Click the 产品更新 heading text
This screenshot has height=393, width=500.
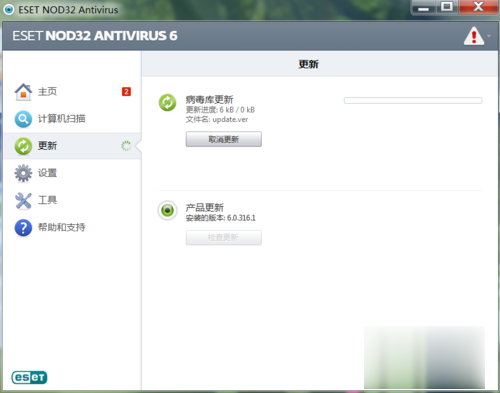pos(204,207)
